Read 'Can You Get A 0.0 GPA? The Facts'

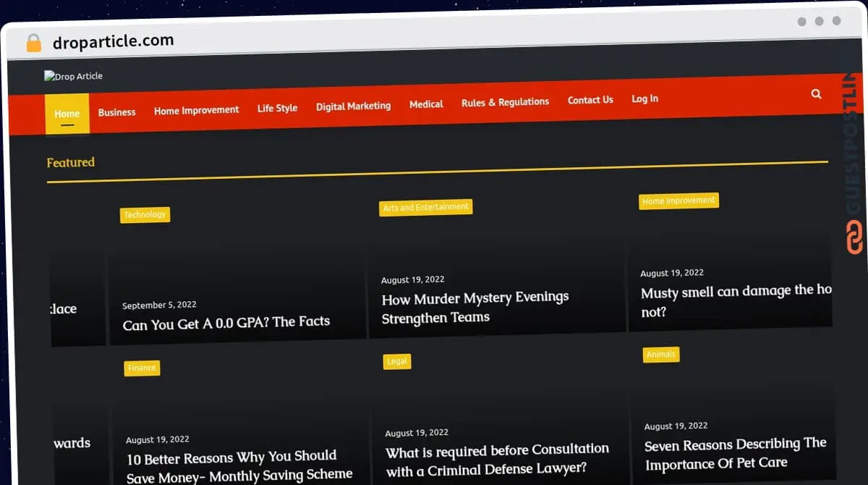(x=226, y=321)
